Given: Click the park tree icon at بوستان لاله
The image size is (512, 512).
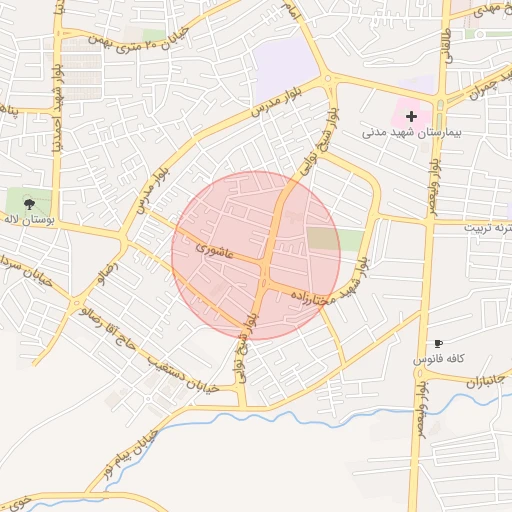Looking at the screenshot, I should coord(29,204).
